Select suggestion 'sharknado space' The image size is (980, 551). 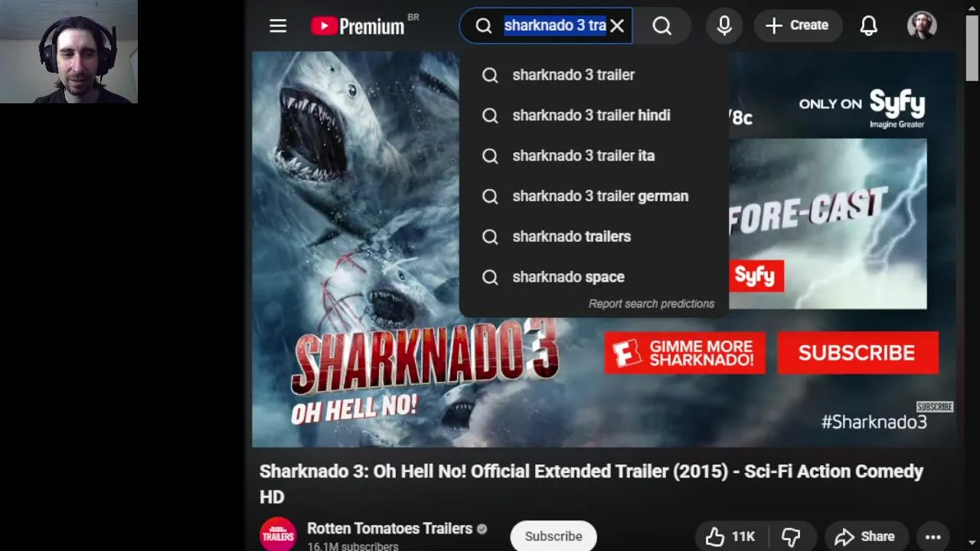594,277
